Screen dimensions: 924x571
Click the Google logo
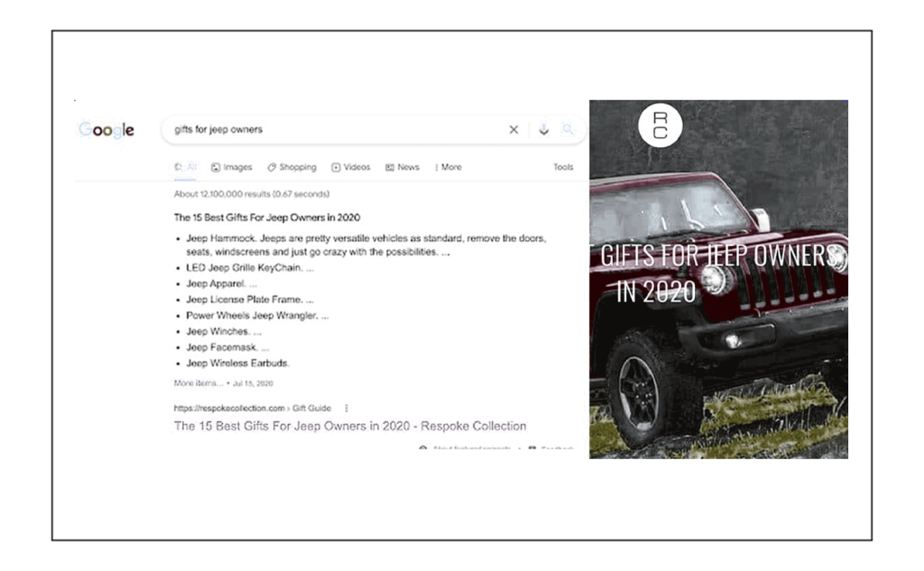pyautogui.click(x=106, y=130)
